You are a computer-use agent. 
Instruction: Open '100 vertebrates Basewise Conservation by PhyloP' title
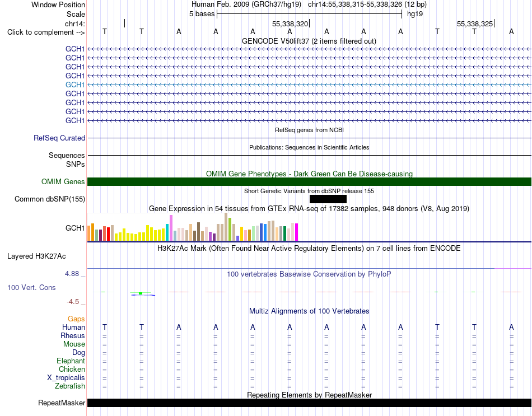[309, 274]
